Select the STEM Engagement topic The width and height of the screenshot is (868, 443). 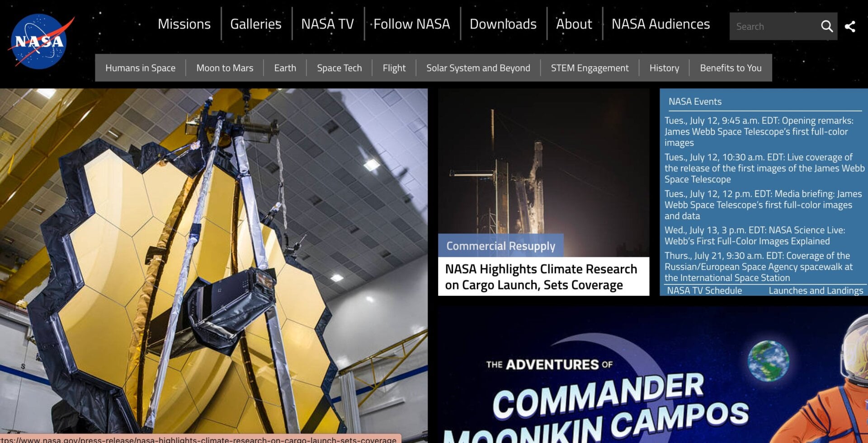coord(590,68)
